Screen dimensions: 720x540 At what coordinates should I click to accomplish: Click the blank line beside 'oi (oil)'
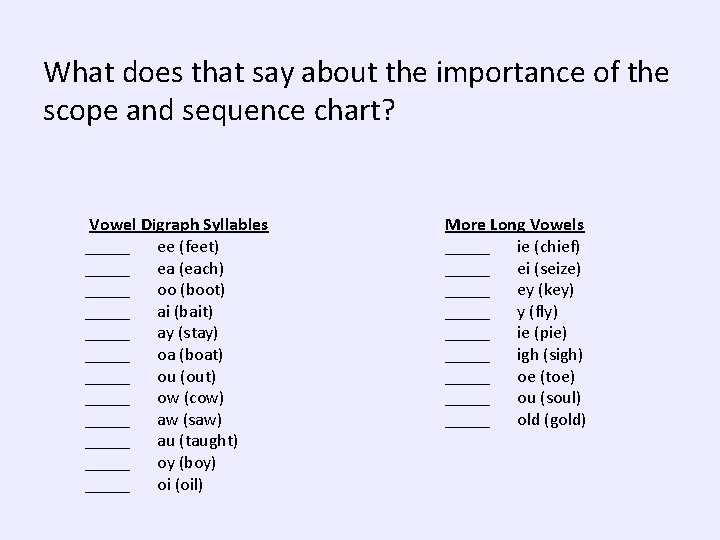point(107,489)
